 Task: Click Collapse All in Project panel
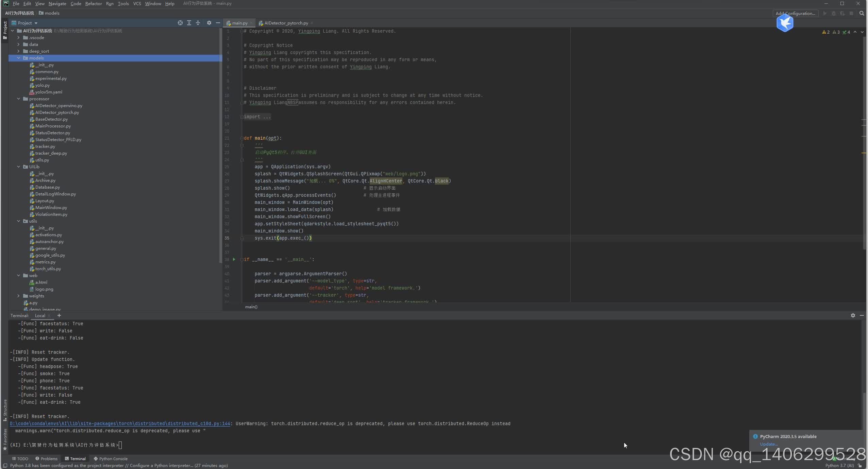(x=198, y=23)
